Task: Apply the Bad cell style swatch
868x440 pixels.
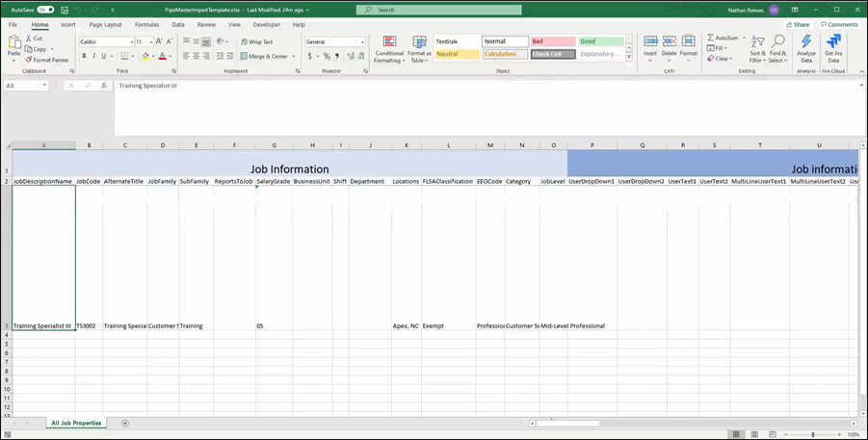Action: (x=552, y=41)
